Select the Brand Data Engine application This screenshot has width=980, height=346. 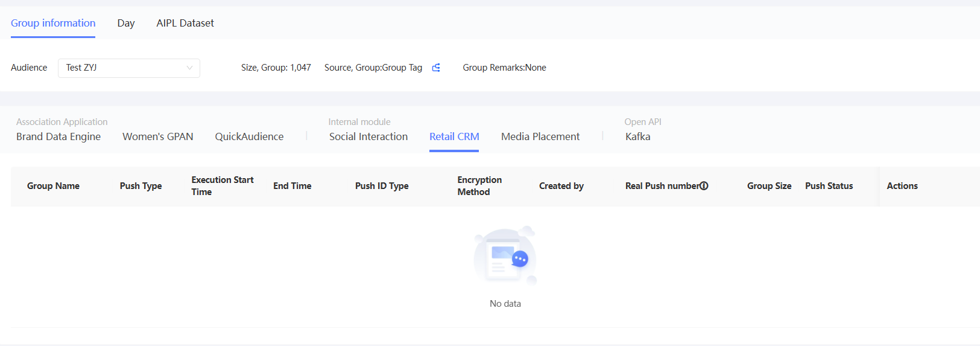tap(58, 136)
